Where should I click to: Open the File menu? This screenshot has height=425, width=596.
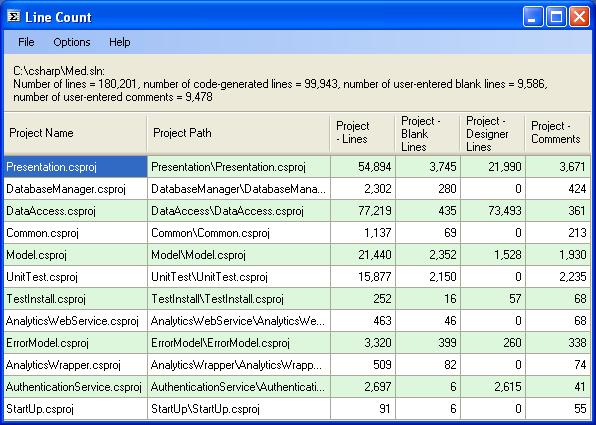pos(26,42)
